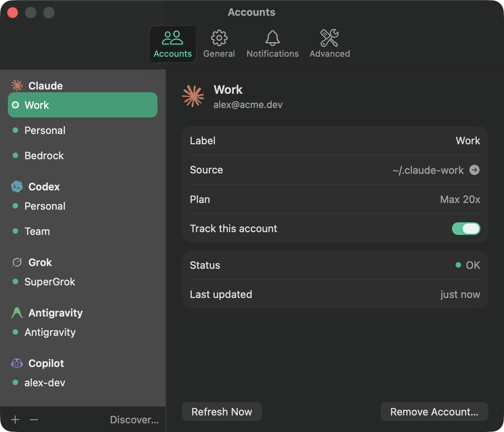The image size is (504, 432).
Task: Click the Codex provider icon
Action: (17, 186)
